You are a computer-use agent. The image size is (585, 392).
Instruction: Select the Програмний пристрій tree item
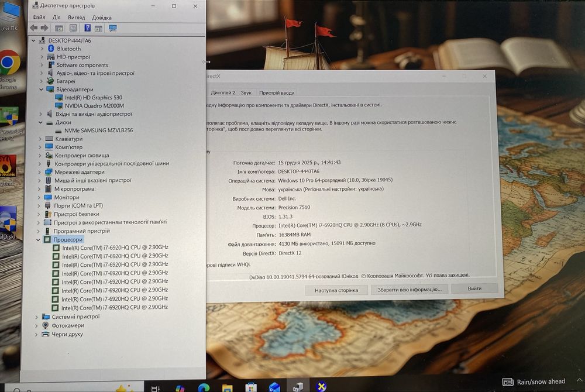click(x=82, y=231)
